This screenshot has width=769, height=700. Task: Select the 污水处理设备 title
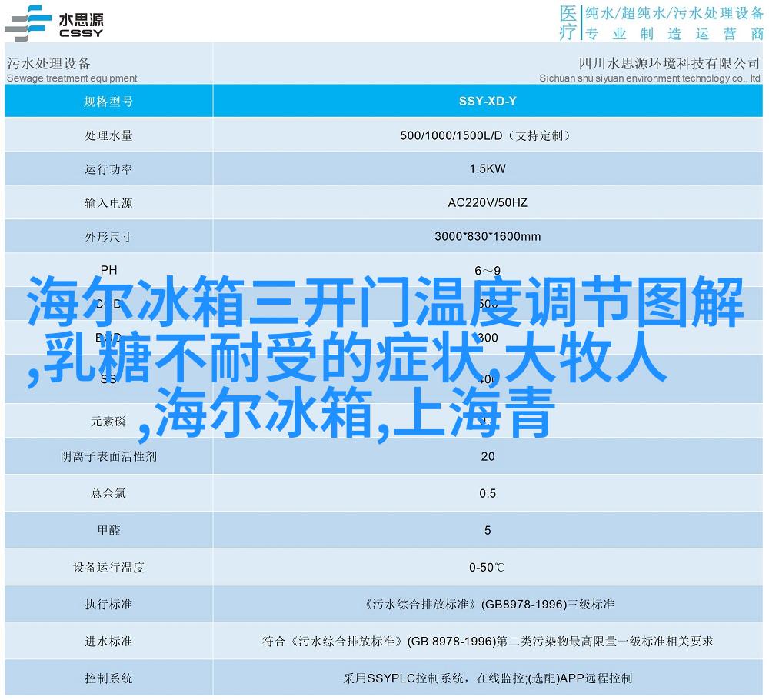pyautogui.click(x=49, y=63)
